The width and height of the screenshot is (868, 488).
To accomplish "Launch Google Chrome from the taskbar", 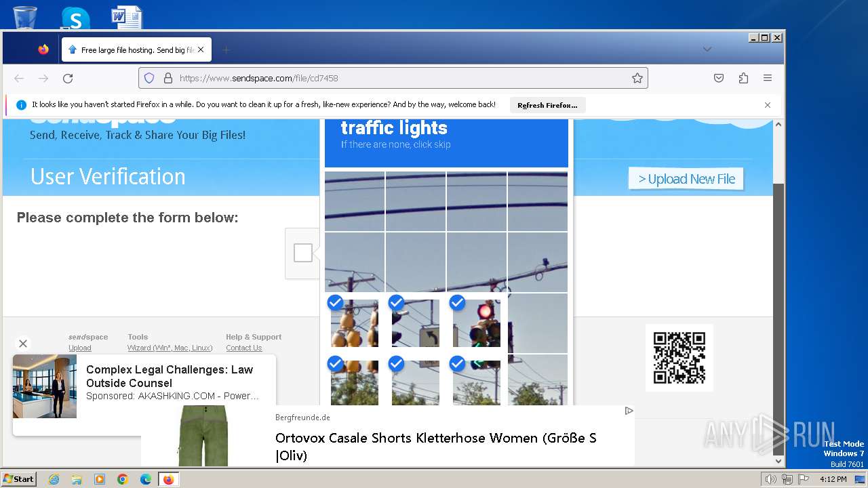I will coord(123,479).
